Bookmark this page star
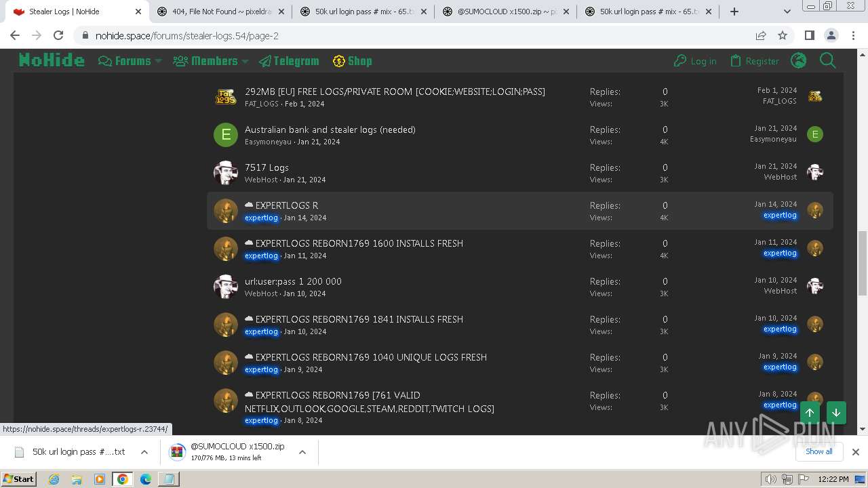Viewport: 868px width, 488px height. 783,35
